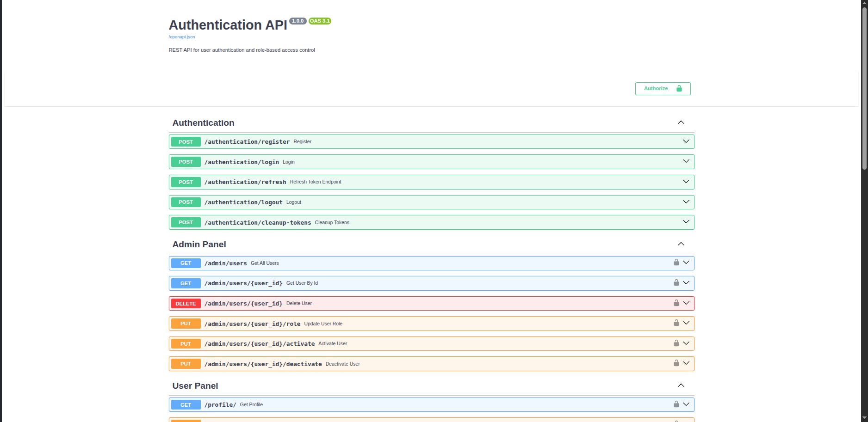This screenshot has height=422, width=868.
Task: Expand the Login endpoint chevron
Action: pos(686,161)
